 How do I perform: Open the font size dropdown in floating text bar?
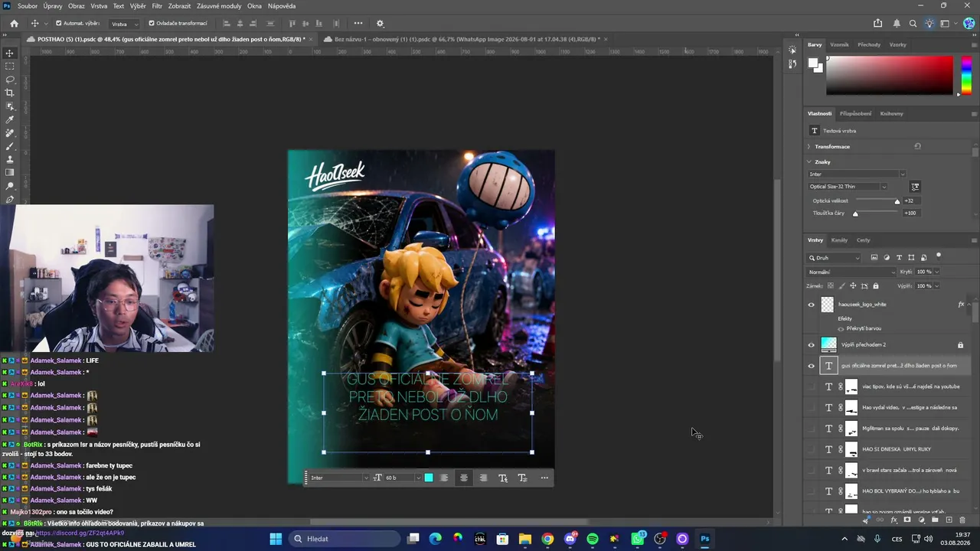[418, 478]
